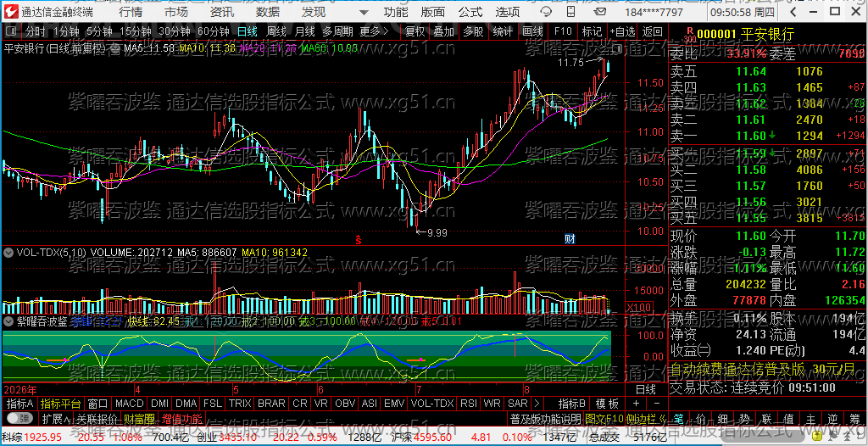
Task: Switch to the MACD indicator tab
Action: (130, 403)
